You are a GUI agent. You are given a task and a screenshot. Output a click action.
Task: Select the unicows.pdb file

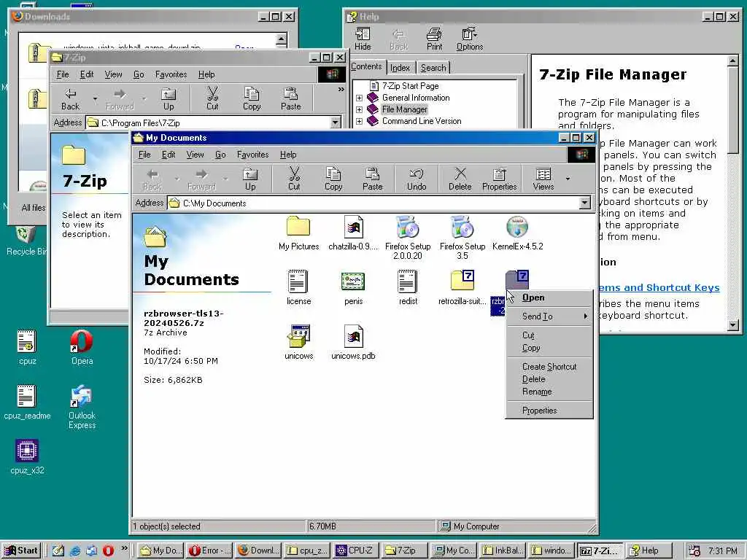pyautogui.click(x=353, y=343)
